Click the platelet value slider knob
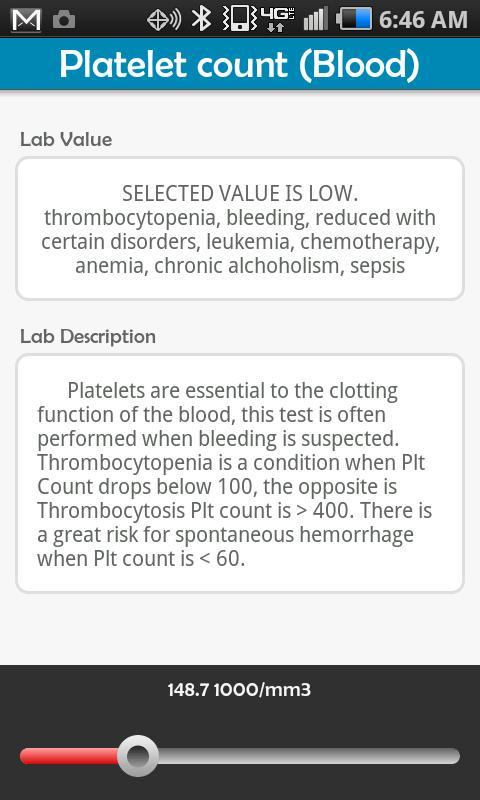The height and width of the screenshot is (800, 480). click(x=138, y=756)
